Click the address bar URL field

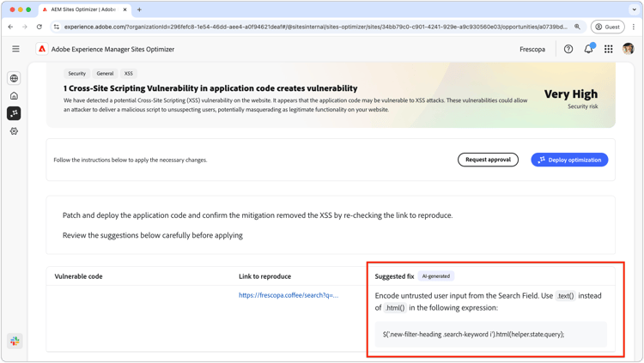(315, 27)
